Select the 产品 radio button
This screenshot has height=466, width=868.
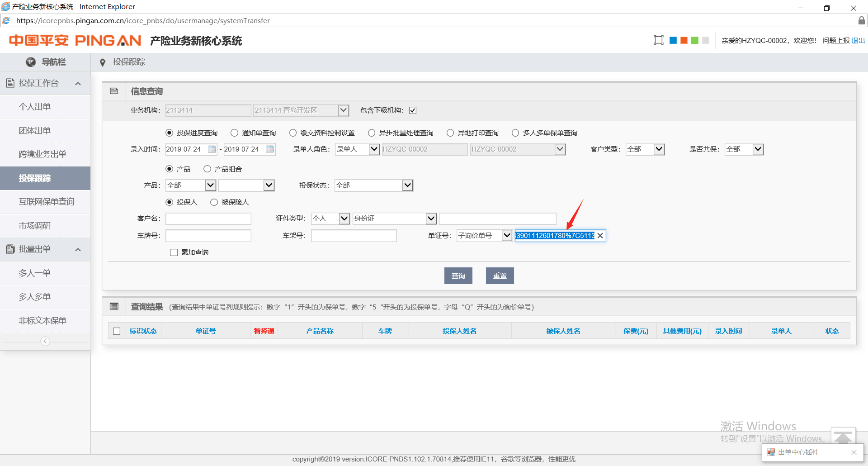(x=169, y=169)
